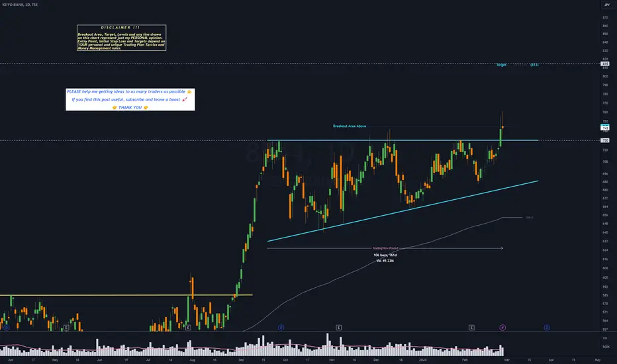This screenshot has height=364, width=617.
Task: Open the JPY currency selector
Action: pyautogui.click(x=606, y=5)
